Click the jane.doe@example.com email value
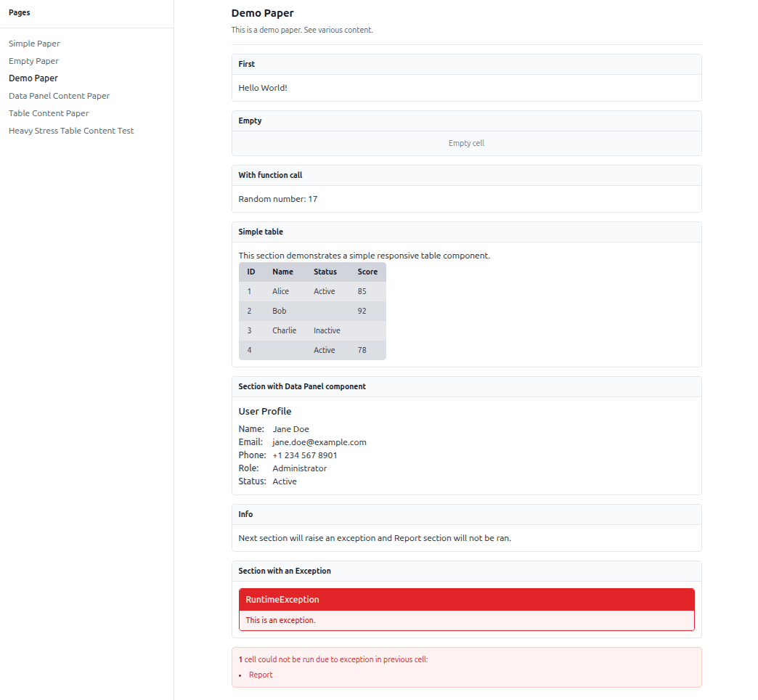The width and height of the screenshot is (758, 700). coord(319,442)
